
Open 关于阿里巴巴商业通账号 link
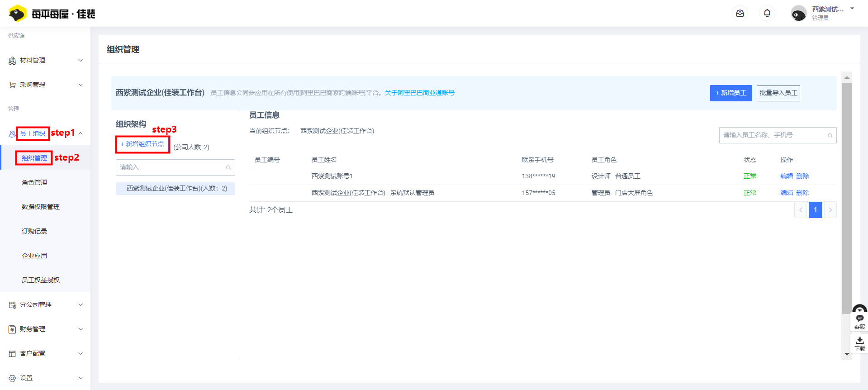tap(420, 93)
